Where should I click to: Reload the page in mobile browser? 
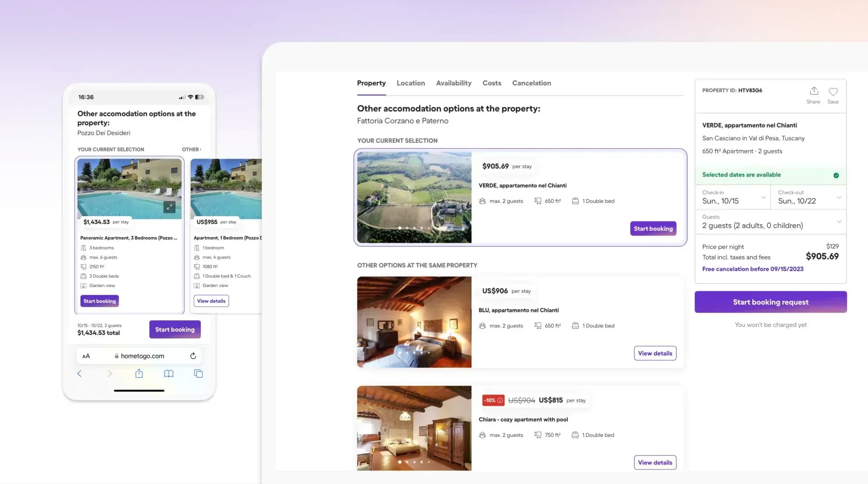[193, 356]
